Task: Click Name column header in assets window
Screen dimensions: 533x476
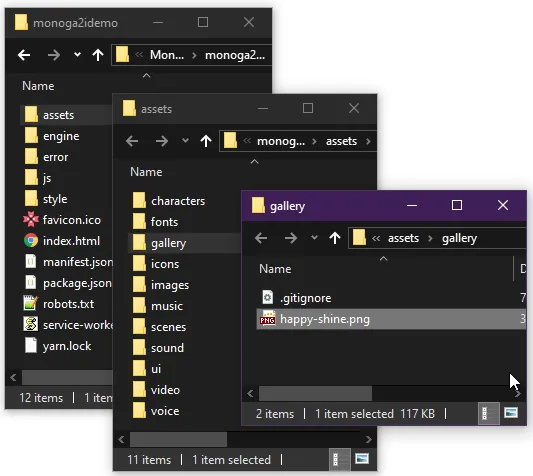Action: [x=146, y=172]
